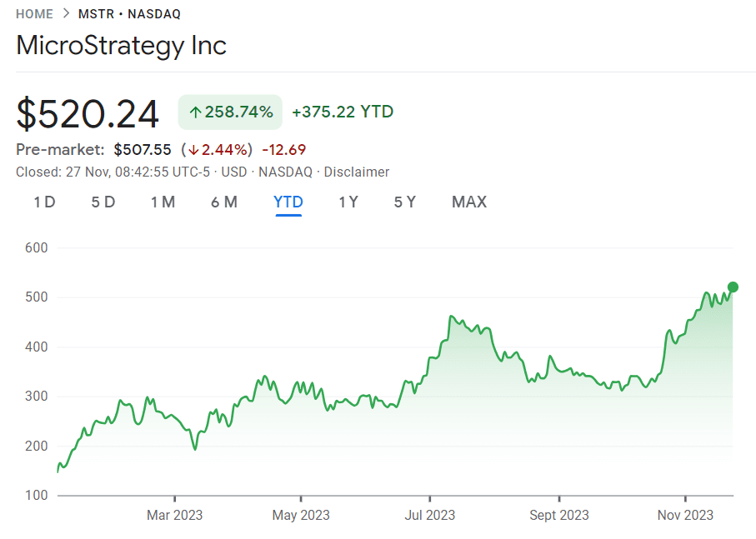Viewport: 756px width, 539px height.
Task: Click the MicroStrategy Inc title
Action: [121, 45]
